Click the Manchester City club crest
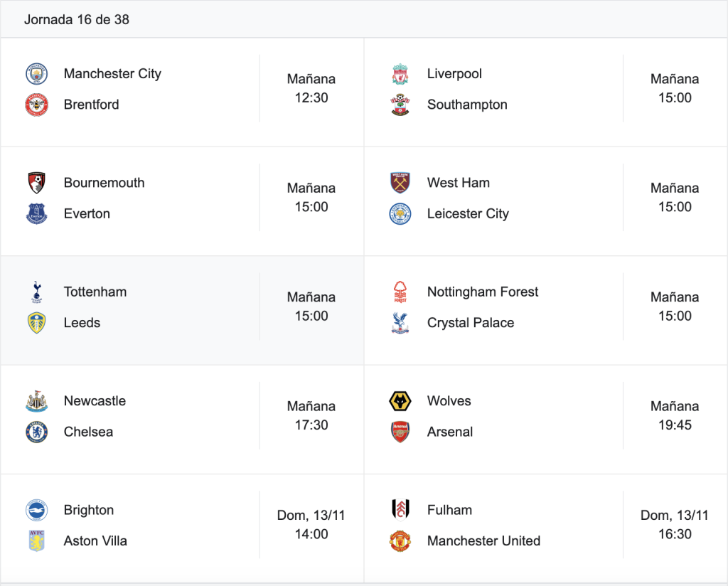Screen dimensions: 728x586 pyautogui.click(x=37, y=74)
